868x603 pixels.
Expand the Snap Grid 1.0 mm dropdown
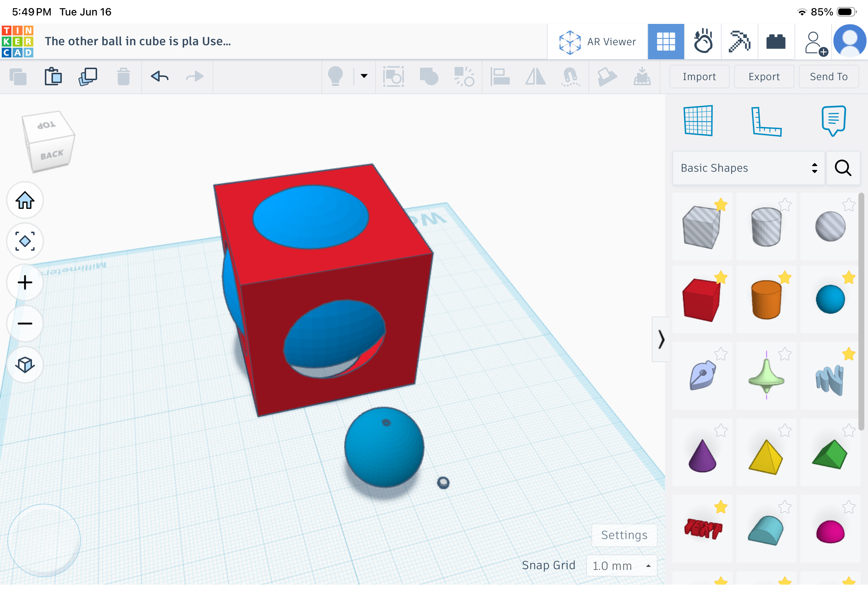click(x=621, y=565)
